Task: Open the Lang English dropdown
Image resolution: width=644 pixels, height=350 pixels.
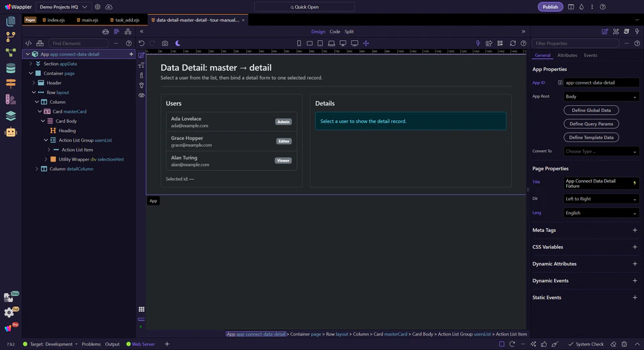Action: [x=601, y=213]
